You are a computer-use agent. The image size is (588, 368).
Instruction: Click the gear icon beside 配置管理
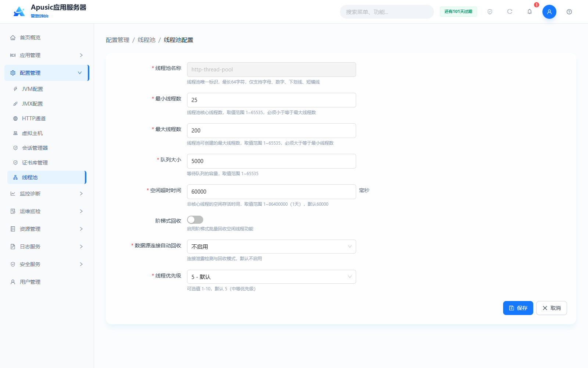pyautogui.click(x=13, y=73)
